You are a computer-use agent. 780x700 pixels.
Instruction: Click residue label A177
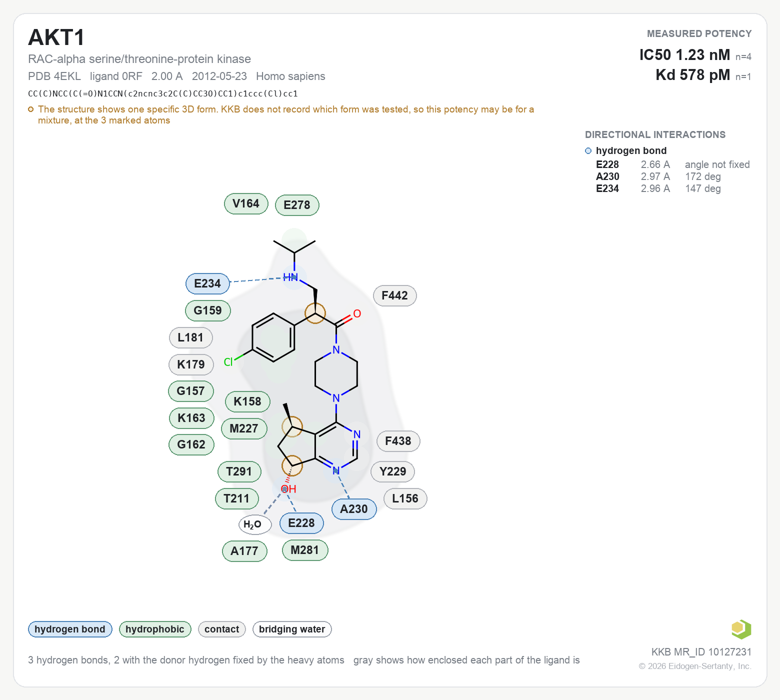coord(244,551)
